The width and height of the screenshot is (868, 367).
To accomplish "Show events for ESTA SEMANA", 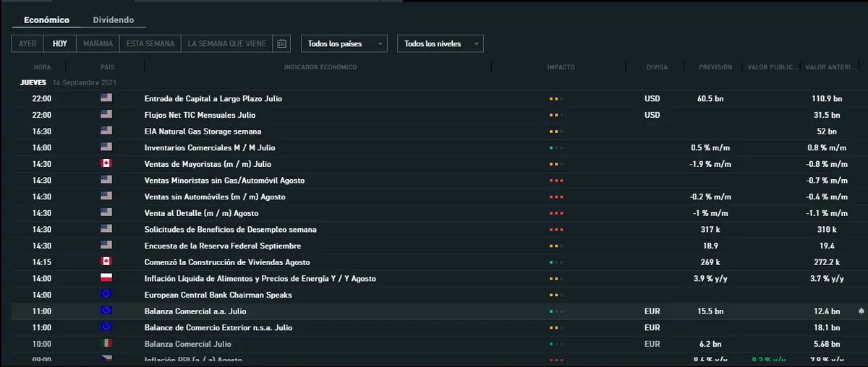I will pos(150,43).
